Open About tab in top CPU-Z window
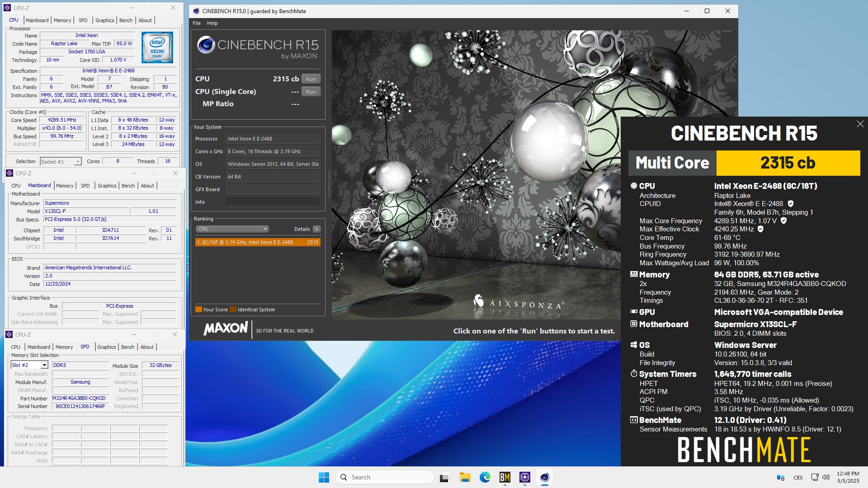The width and height of the screenshot is (868, 488). (145, 20)
